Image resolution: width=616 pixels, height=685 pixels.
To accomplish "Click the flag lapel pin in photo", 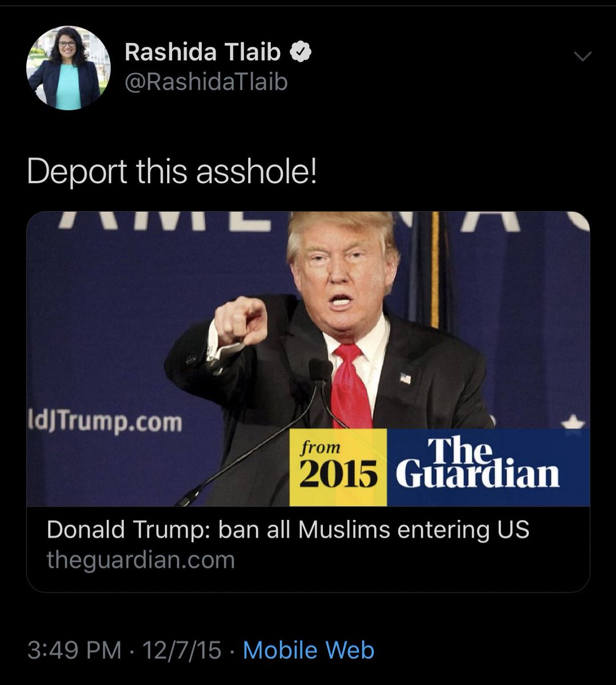I will click(405, 378).
